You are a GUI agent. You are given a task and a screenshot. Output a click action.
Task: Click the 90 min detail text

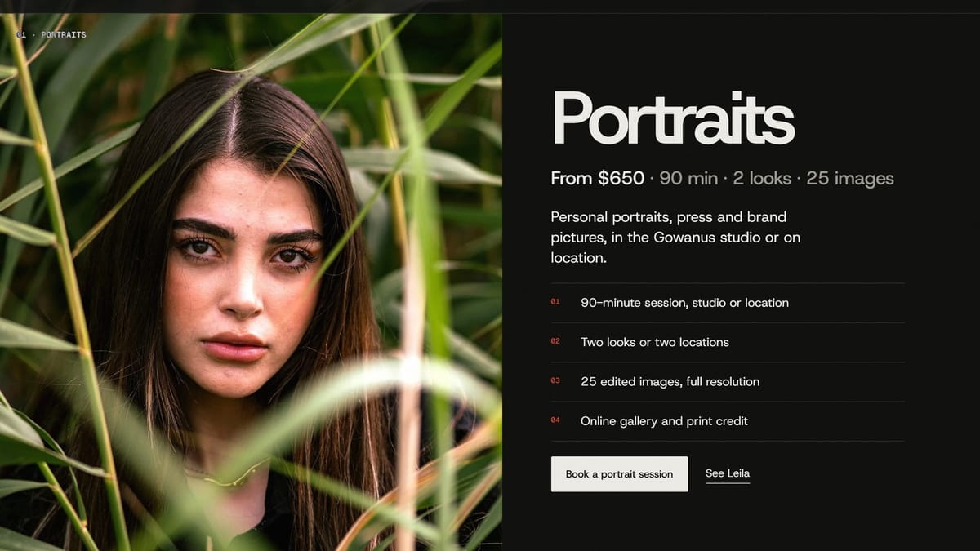[688, 178]
